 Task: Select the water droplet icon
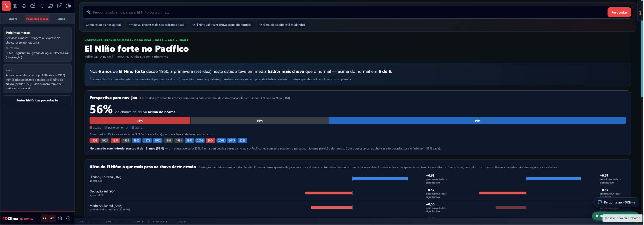tap(24, 6)
